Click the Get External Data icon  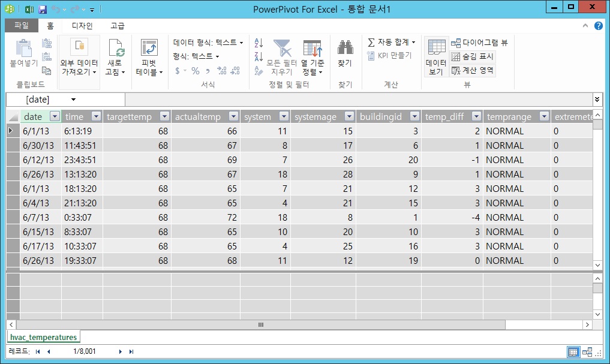[x=79, y=47]
